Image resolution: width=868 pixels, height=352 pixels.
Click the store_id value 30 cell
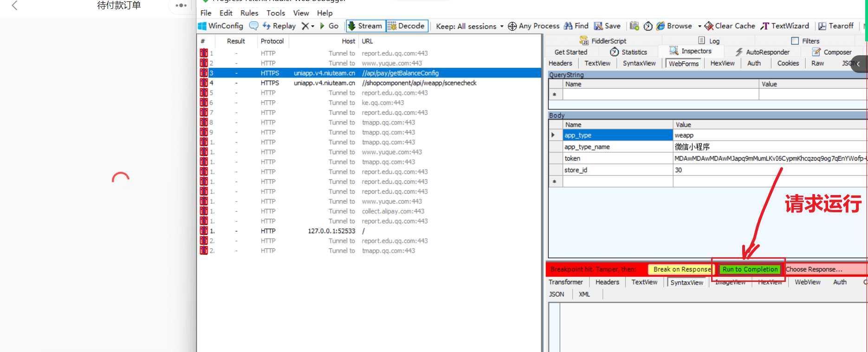coord(770,170)
